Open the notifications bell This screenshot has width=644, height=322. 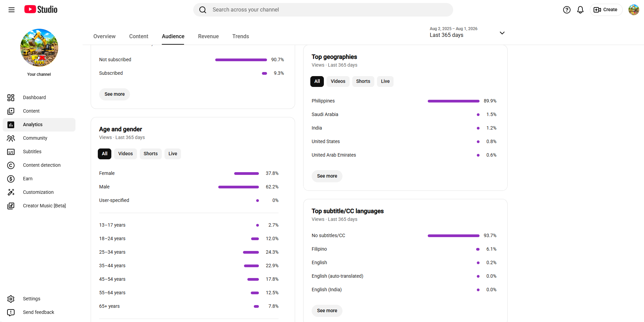[580, 10]
